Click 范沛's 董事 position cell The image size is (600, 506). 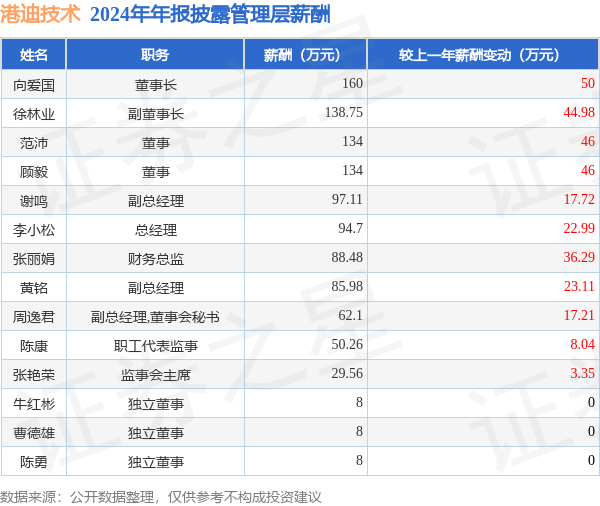(x=155, y=143)
